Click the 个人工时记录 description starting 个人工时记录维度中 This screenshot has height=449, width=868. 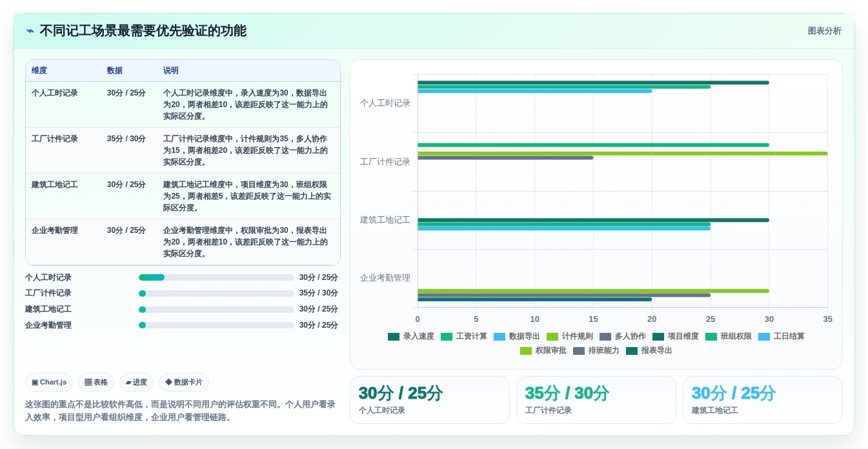[x=246, y=105]
